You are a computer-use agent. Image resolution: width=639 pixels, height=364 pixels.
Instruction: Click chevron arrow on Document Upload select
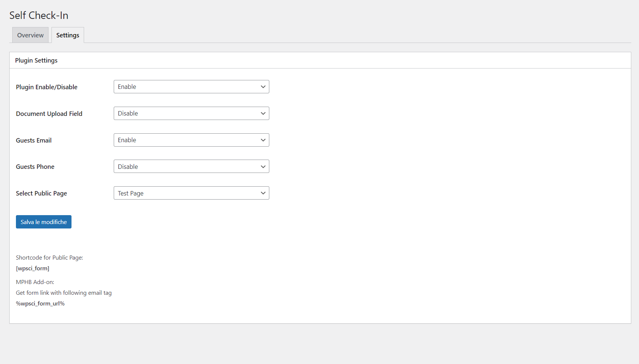[263, 113]
